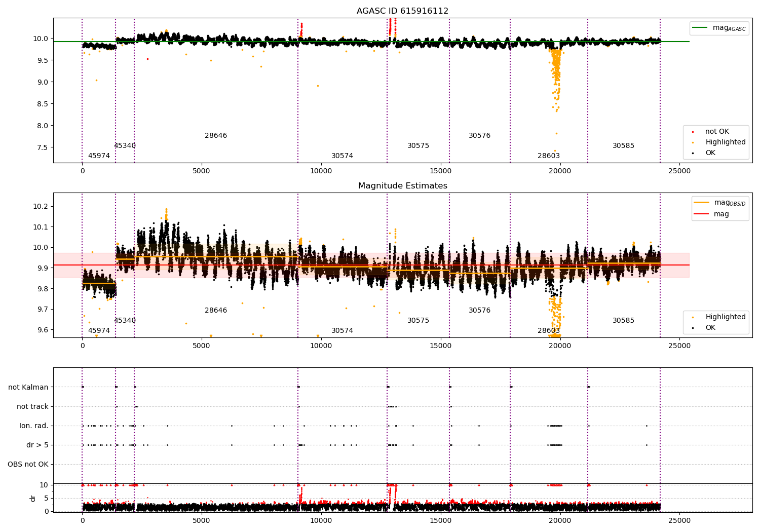
Task: Click obsid label '30585' in top plot
Action: (623, 146)
